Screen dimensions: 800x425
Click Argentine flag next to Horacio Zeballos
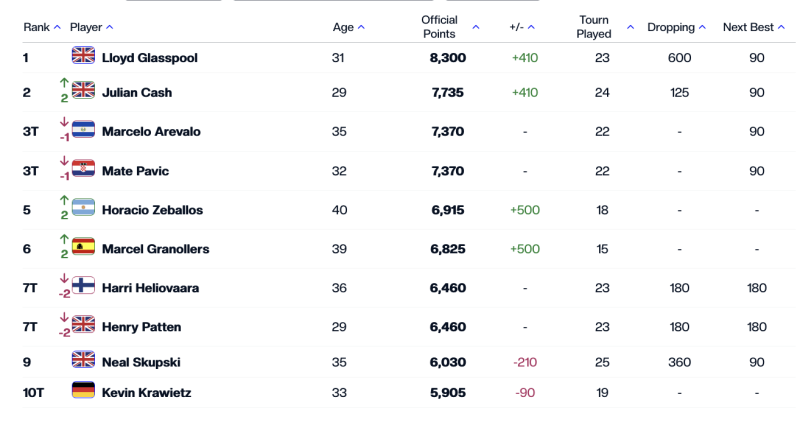pyautogui.click(x=83, y=209)
